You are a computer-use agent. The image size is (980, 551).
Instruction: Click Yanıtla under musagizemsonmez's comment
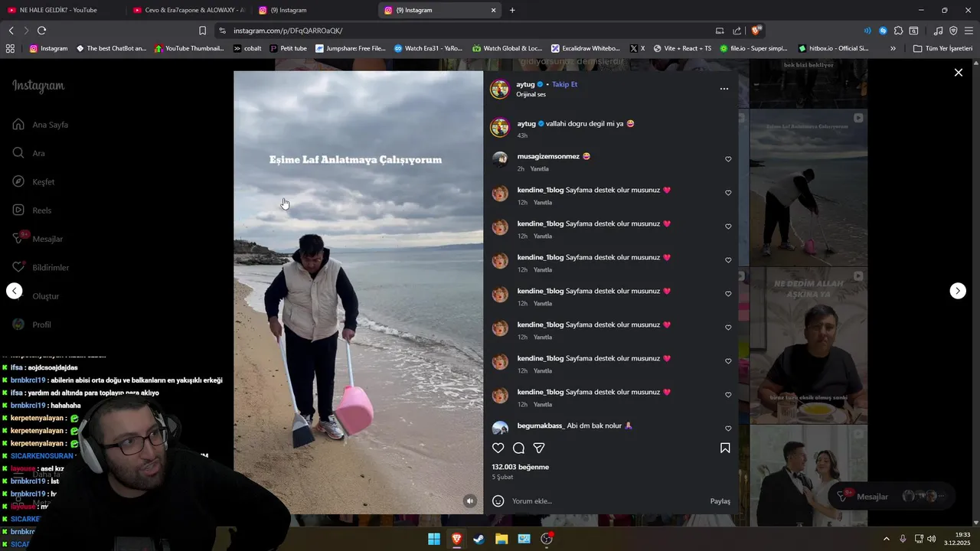[540, 169]
